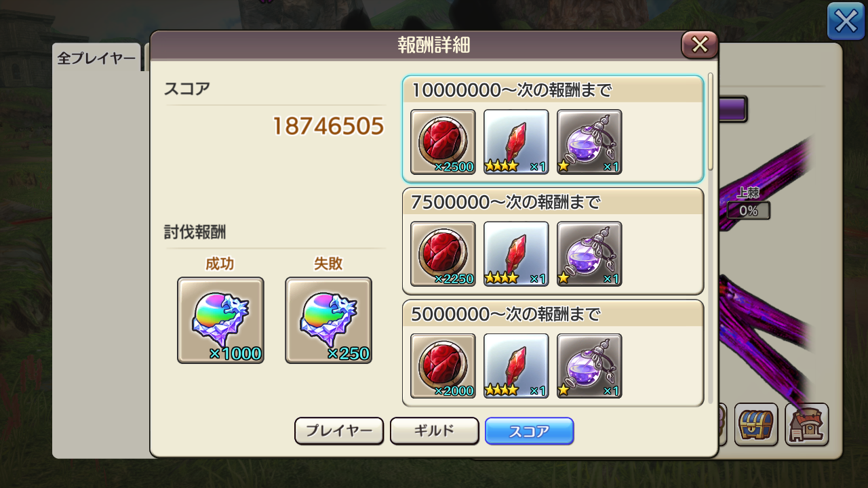
Task: Tap the 失敗 rainbow gem ×250 reward
Action: pos(328,320)
